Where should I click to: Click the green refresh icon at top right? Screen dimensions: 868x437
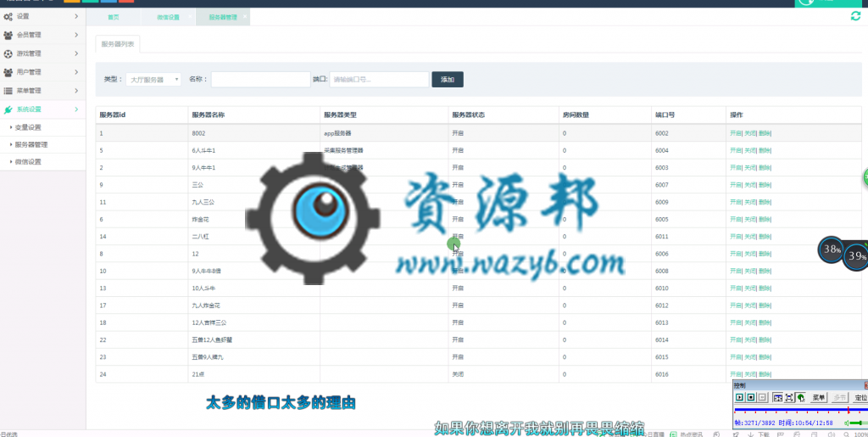[855, 16]
